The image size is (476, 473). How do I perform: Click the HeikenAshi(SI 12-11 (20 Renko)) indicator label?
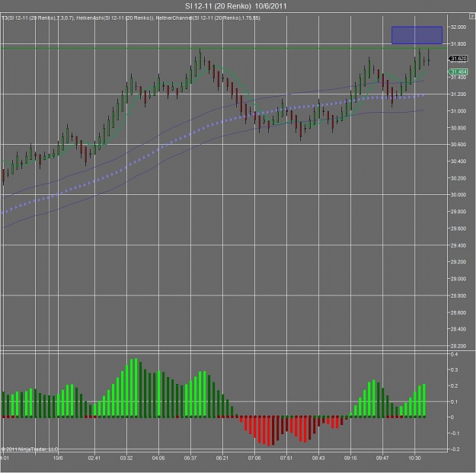pyautogui.click(x=115, y=18)
